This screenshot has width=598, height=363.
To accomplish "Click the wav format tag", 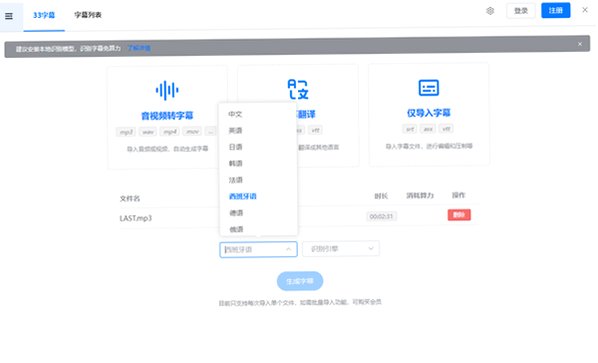I will click(148, 132).
